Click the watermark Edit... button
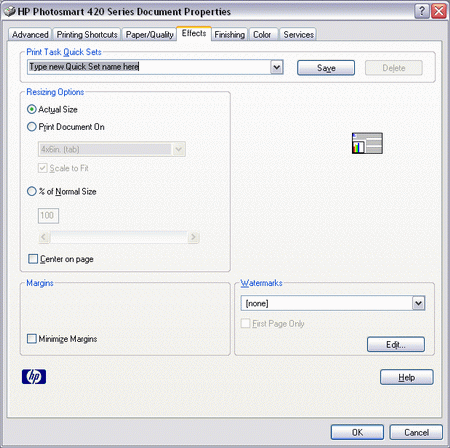Screen dimensions: 450x448 (x=396, y=344)
